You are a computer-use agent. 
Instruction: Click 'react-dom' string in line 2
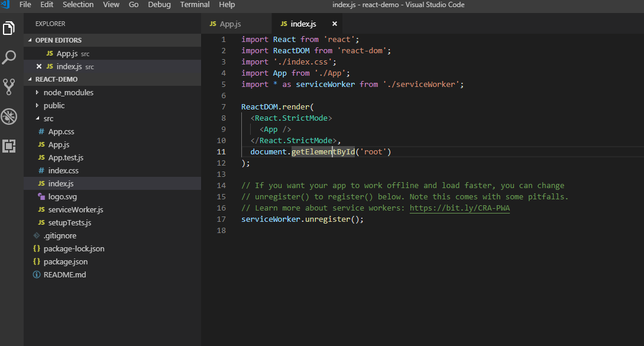pos(362,50)
